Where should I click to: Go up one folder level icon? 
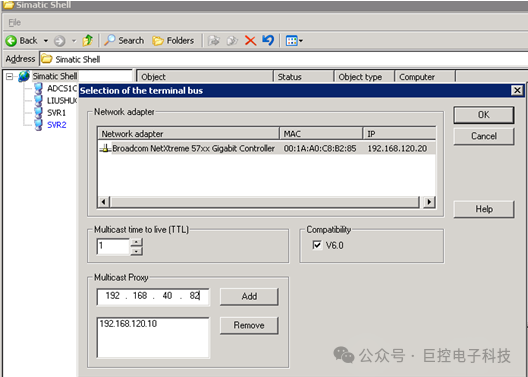(x=88, y=40)
